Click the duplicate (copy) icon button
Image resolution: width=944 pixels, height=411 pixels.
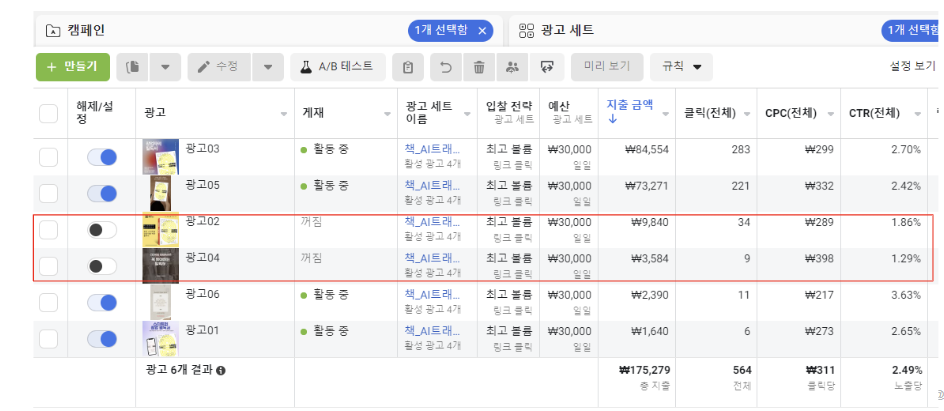tap(132, 67)
